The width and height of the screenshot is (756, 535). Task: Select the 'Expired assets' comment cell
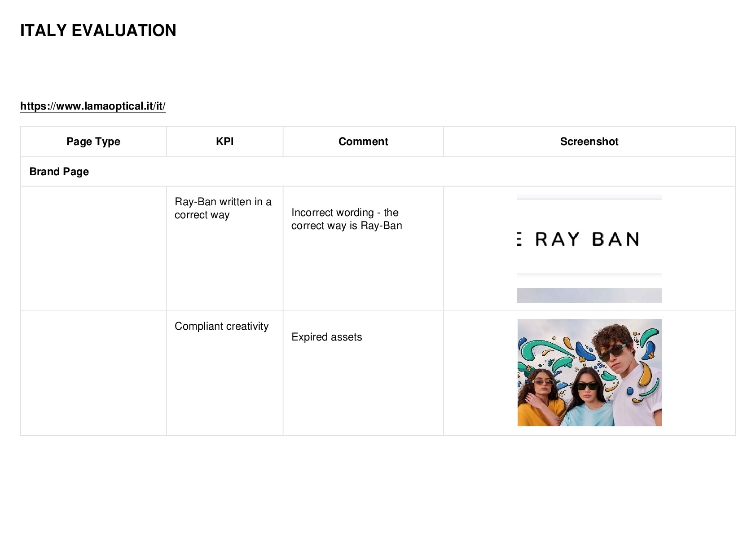coord(363,373)
